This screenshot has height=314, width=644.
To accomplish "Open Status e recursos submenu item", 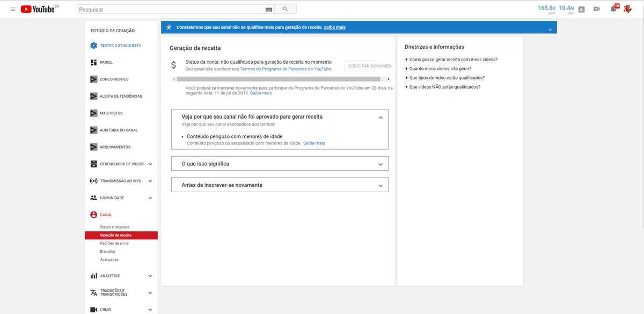I will (114, 227).
